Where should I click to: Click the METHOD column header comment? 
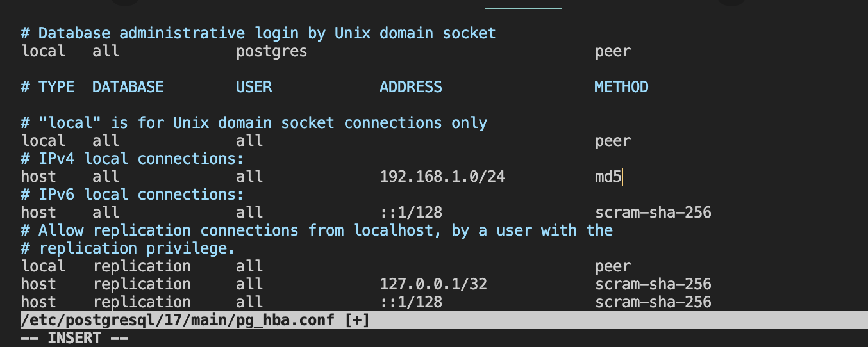pos(621,86)
